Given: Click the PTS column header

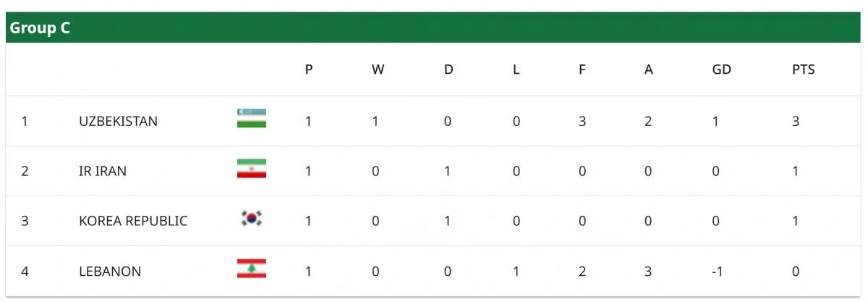Looking at the screenshot, I should pos(803,70).
